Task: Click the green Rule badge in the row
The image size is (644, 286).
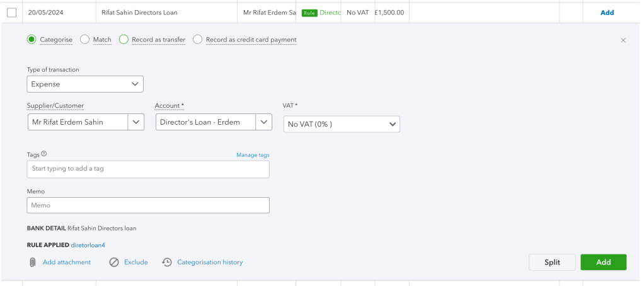Action: pos(309,13)
